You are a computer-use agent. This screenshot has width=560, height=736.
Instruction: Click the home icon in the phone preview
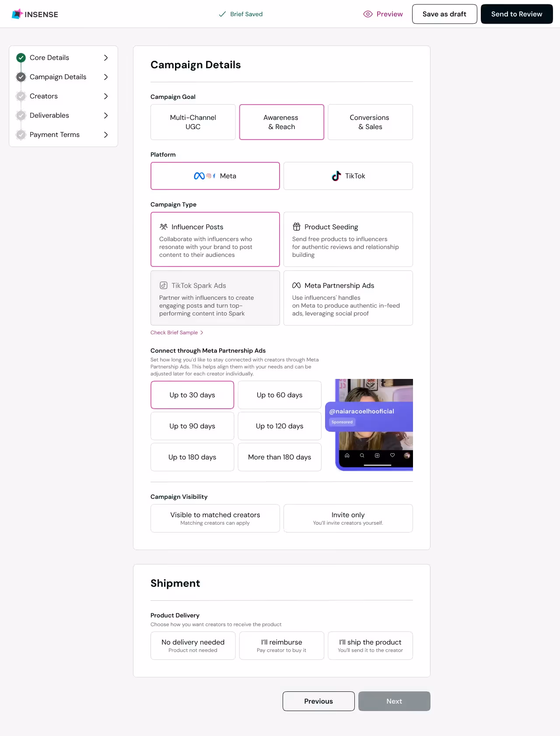pos(347,456)
